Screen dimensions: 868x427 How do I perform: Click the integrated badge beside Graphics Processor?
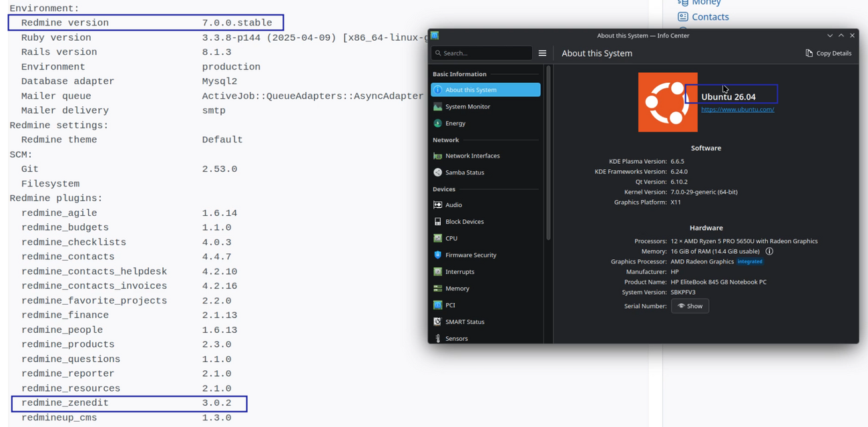(x=750, y=261)
